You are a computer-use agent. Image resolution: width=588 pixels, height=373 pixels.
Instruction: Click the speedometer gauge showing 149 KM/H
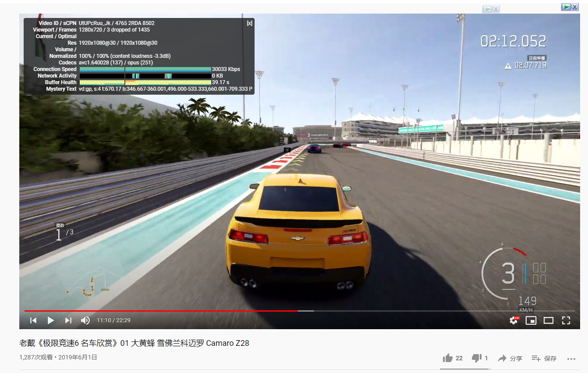point(513,276)
